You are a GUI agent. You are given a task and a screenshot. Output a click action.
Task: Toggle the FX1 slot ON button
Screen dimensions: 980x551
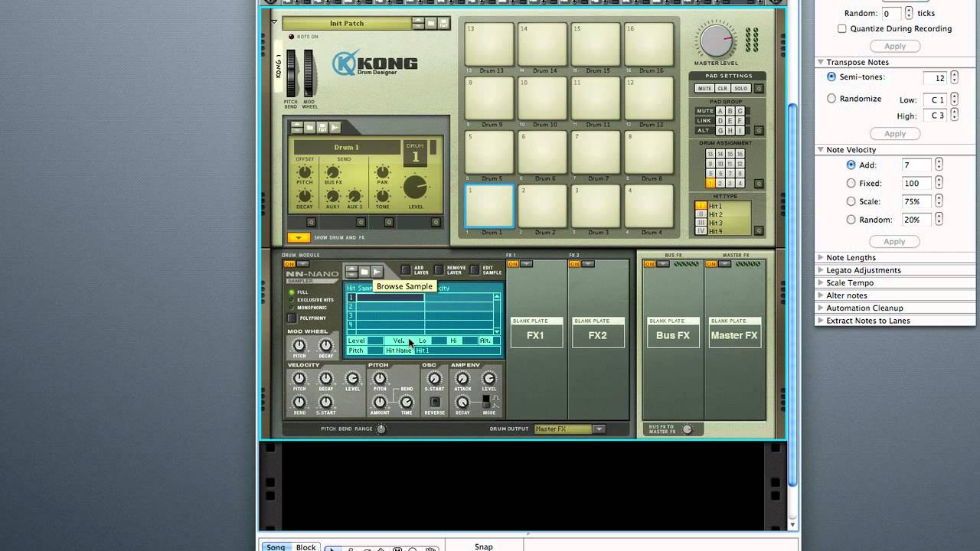tap(513, 264)
